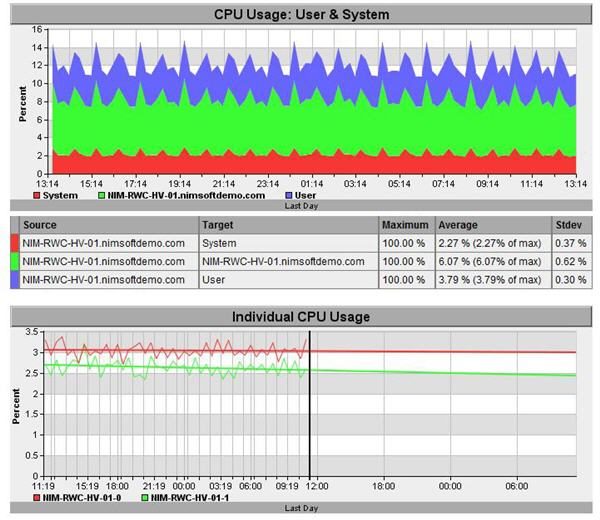Click Maximum '100.00 %' in System row
This screenshot has height=520, width=600.
click(x=404, y=243)
